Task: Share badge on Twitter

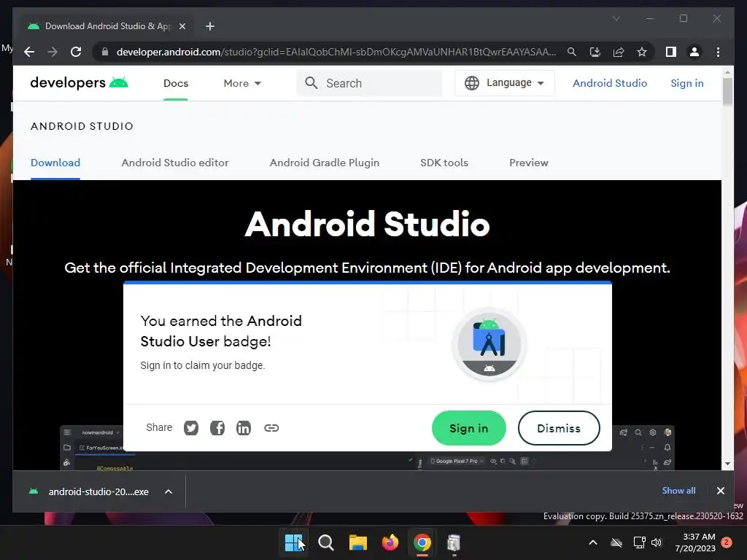Action: 191,427
